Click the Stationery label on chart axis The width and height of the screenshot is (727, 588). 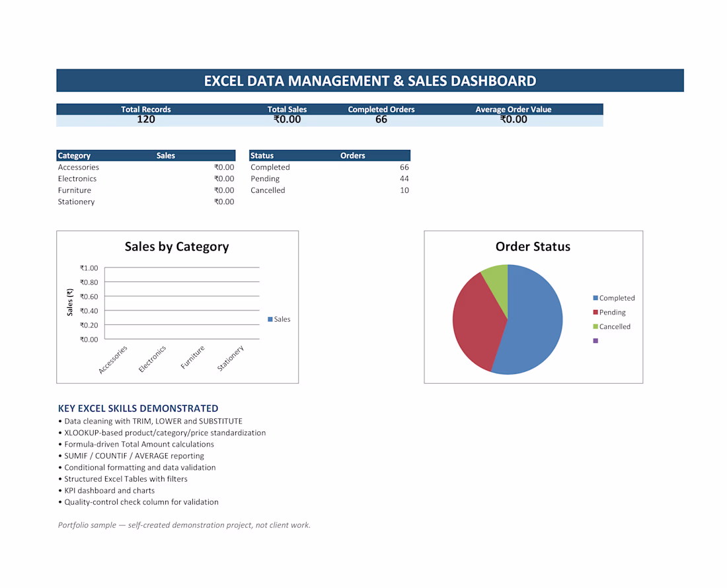click(231, 358)
